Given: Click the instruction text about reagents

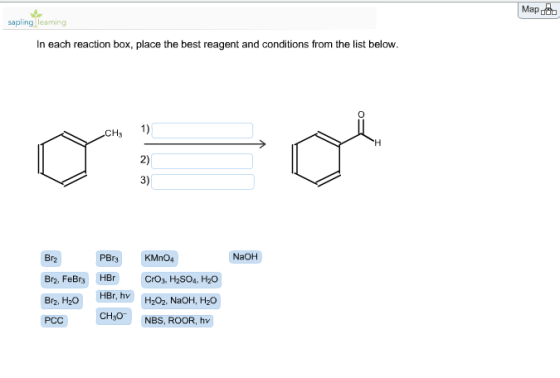Looking at the screenshot, I should [217, 45].
